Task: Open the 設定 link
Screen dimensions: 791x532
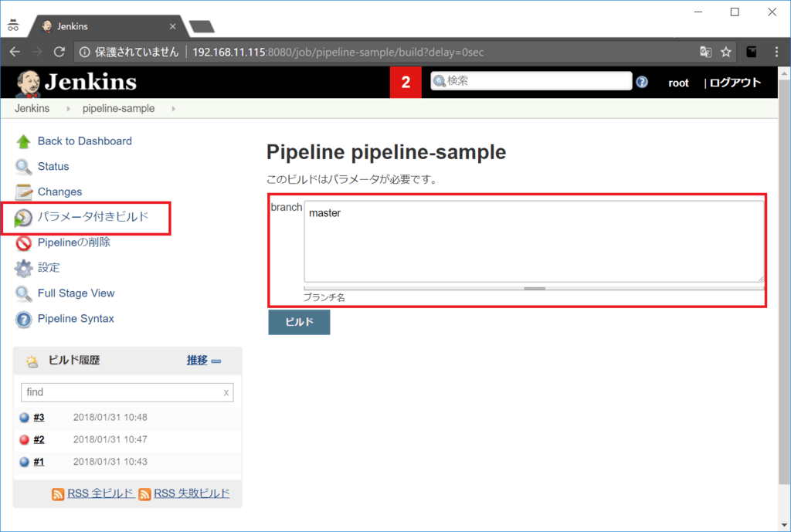Action: coord(49,267)
